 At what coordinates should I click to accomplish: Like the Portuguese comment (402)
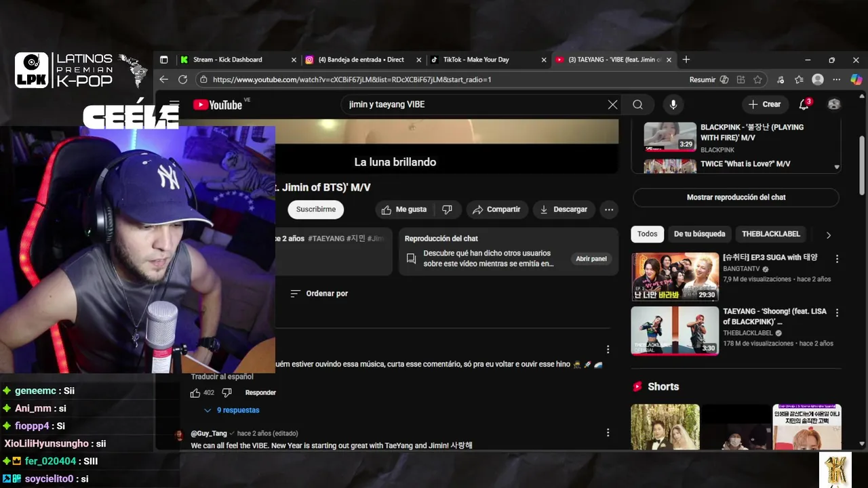(195, 392)
